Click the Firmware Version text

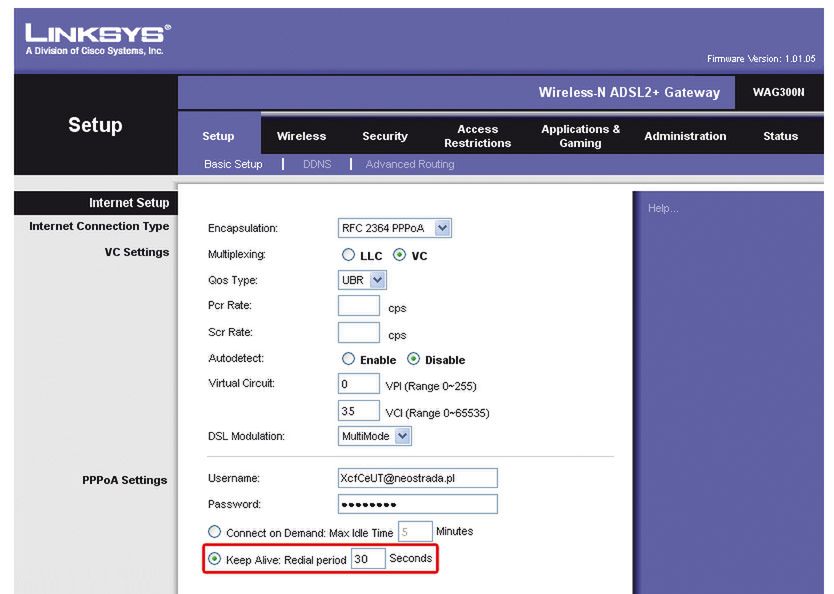(x=761, y=58)
